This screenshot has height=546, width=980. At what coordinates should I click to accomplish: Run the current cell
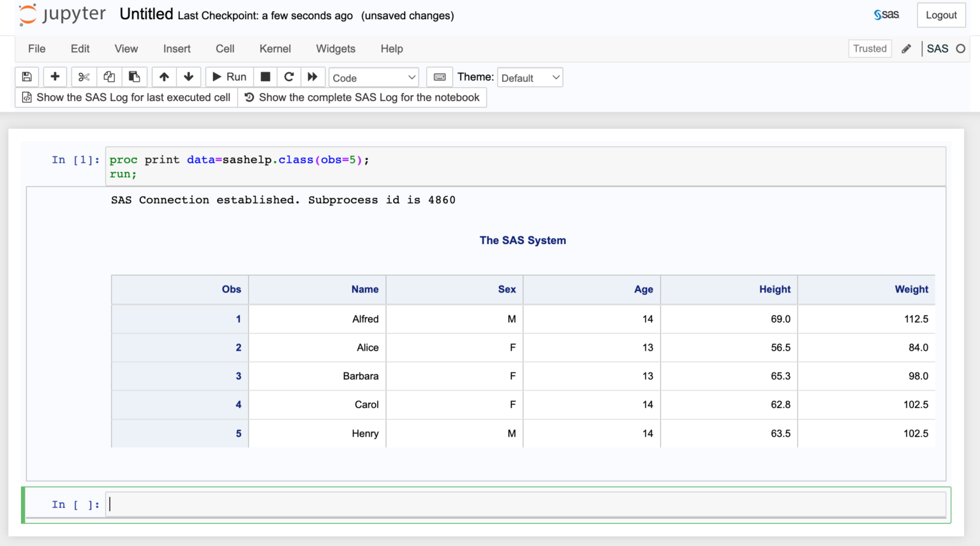[230, 77]
